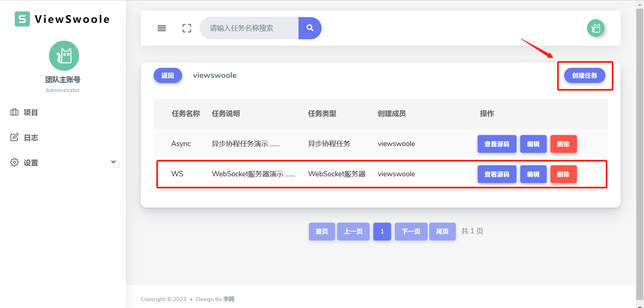Click the Async task name cell

click(181, 144)
